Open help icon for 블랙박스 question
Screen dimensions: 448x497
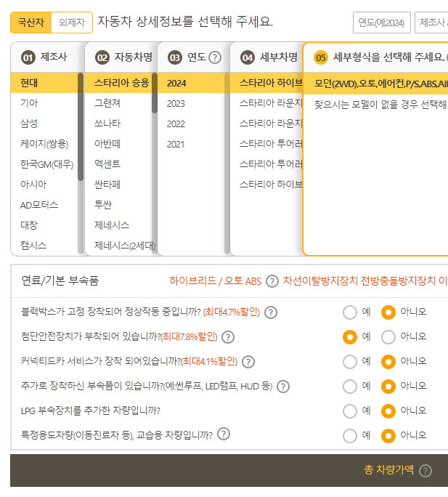(271, 312)
